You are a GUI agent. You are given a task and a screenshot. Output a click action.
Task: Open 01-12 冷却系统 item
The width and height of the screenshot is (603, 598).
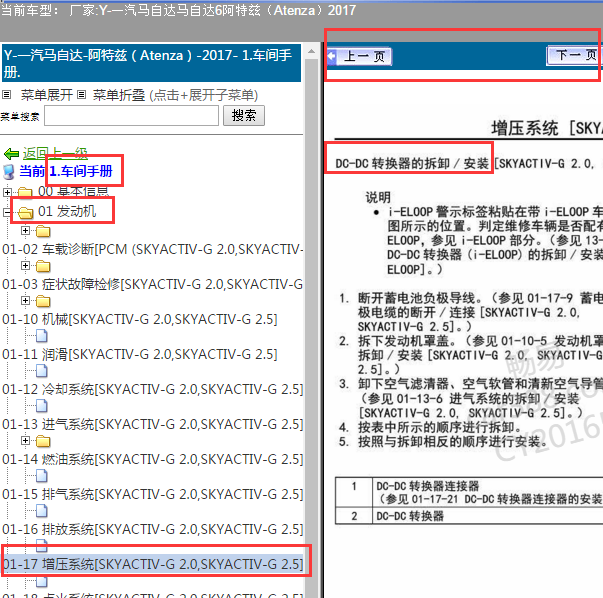coord(152,390)
